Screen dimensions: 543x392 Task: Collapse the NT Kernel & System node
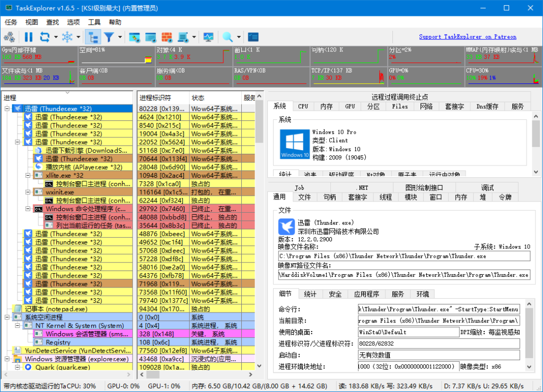click(17, 326)
